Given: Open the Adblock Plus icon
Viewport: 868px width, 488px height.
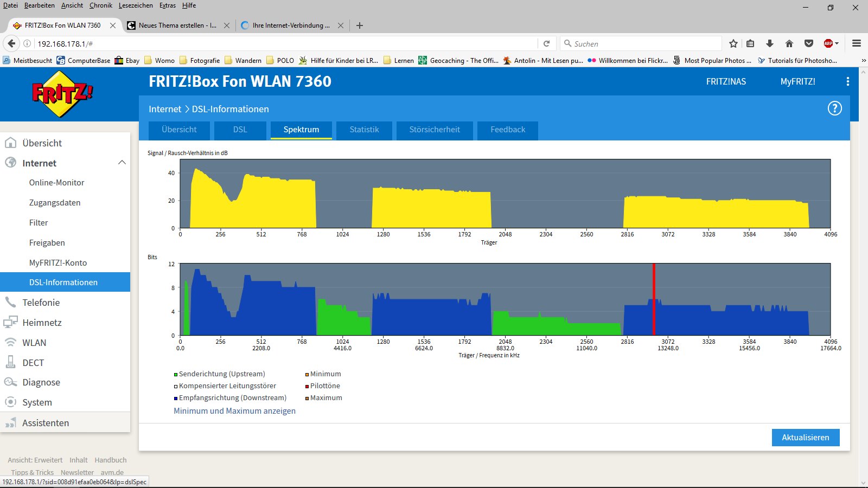Looking at the screenshot, I should (829, 44).
